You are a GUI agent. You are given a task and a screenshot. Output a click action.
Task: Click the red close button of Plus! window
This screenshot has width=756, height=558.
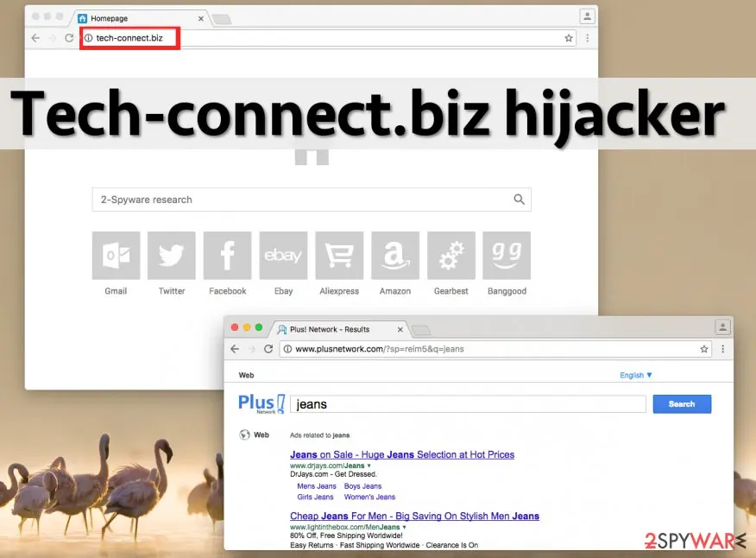[235, 327]
